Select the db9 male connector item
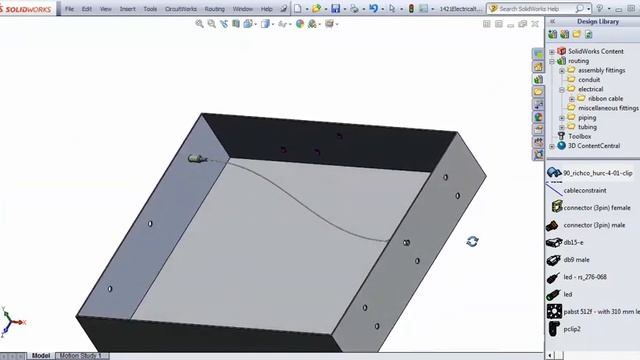The height and width of the screenshot is (360, 640). [576, 260]
